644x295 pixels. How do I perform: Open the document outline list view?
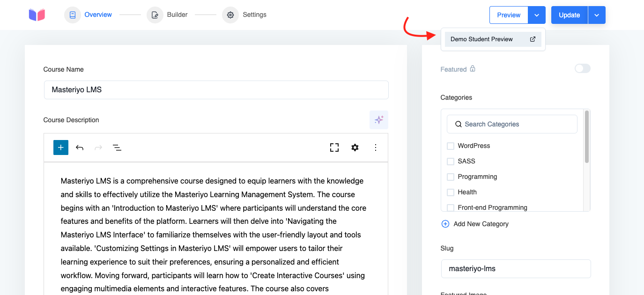pyautogui.click(x=117, y=147)
